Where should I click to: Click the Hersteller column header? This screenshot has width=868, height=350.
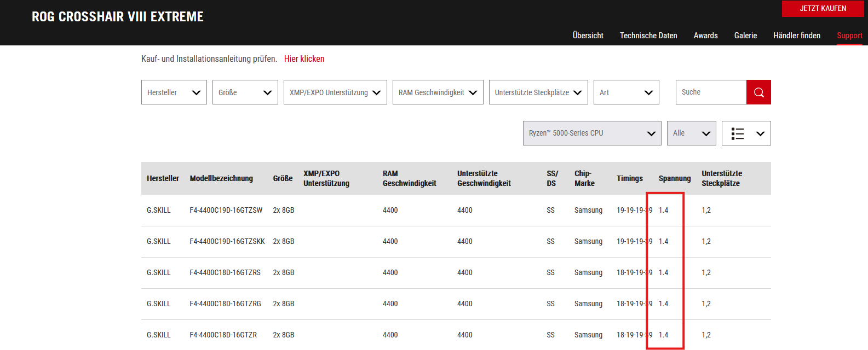pyautogui.click(x=163, y=178)
